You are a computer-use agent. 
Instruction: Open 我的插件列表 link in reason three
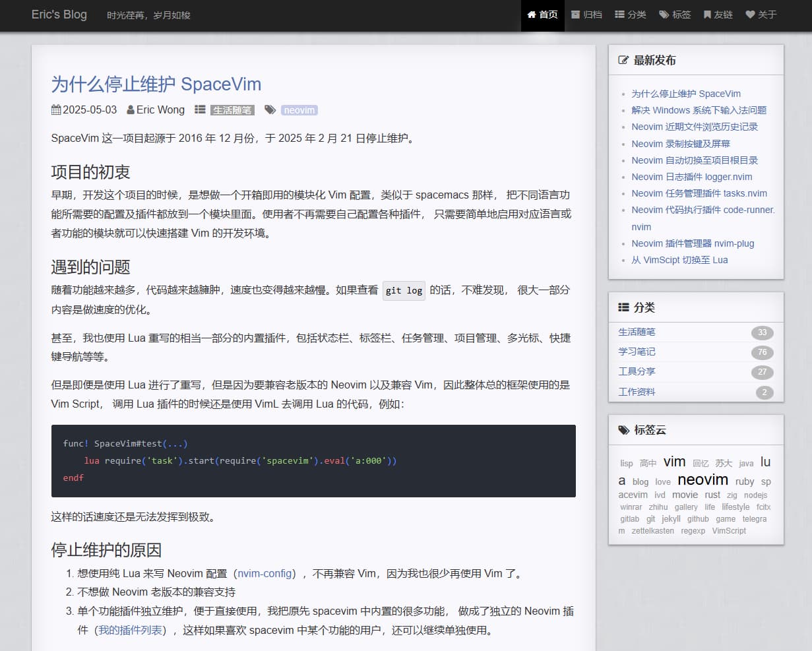point(129,630)
